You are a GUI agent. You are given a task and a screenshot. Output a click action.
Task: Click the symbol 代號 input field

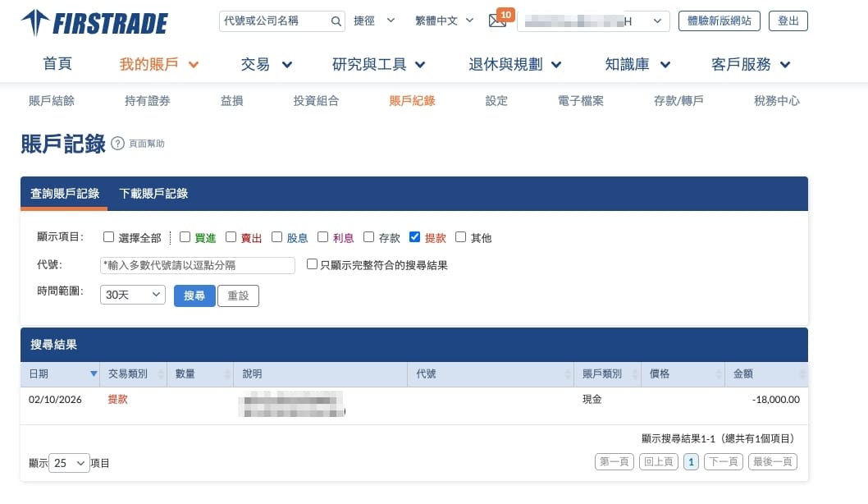click(197, 265)
